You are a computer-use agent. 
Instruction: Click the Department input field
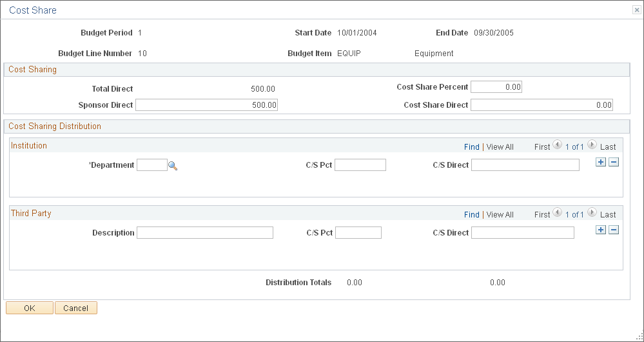152,165
